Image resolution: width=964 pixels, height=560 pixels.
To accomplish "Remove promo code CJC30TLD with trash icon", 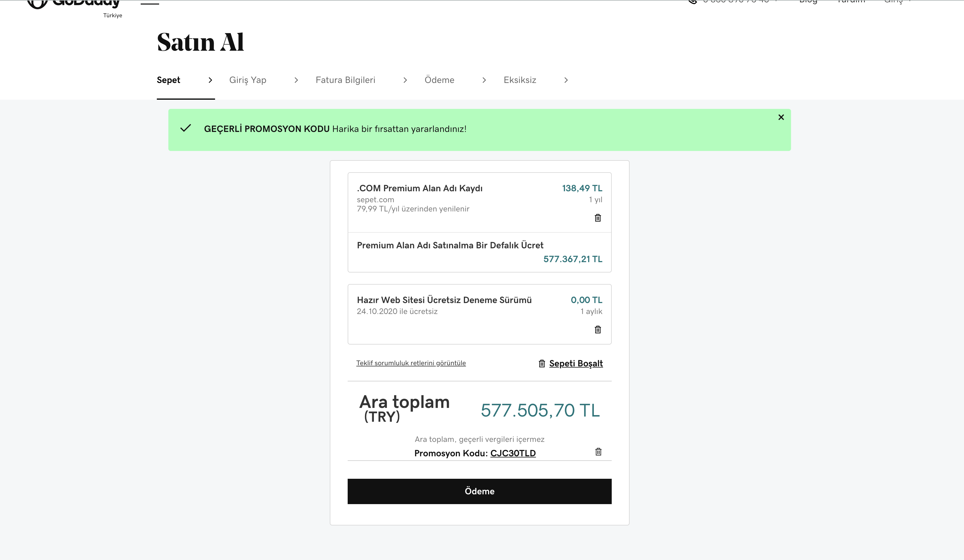I will tap(598, 452).
